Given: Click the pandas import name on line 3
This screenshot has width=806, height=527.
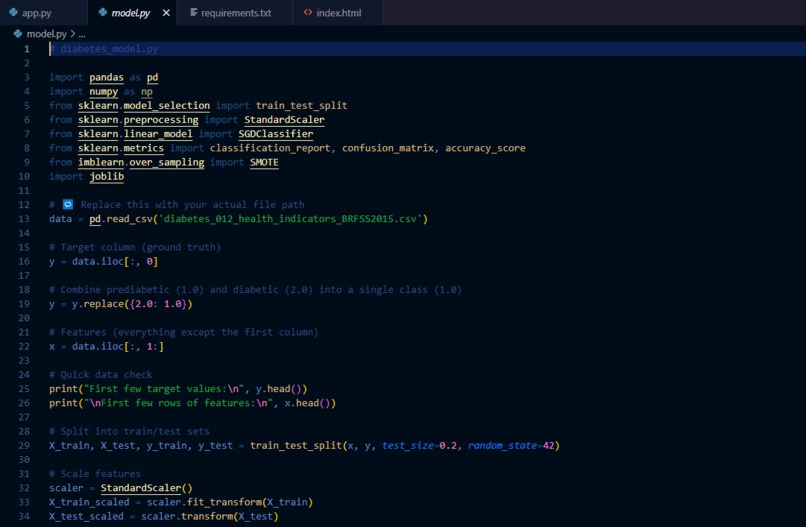Looking at the screenshot, I should click(x=106, y=77).
